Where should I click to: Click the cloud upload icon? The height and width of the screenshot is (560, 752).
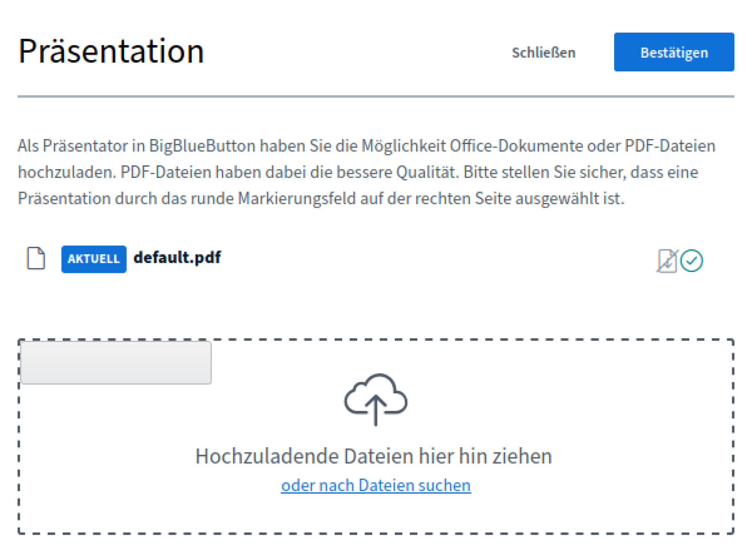[x=376, y=399]
